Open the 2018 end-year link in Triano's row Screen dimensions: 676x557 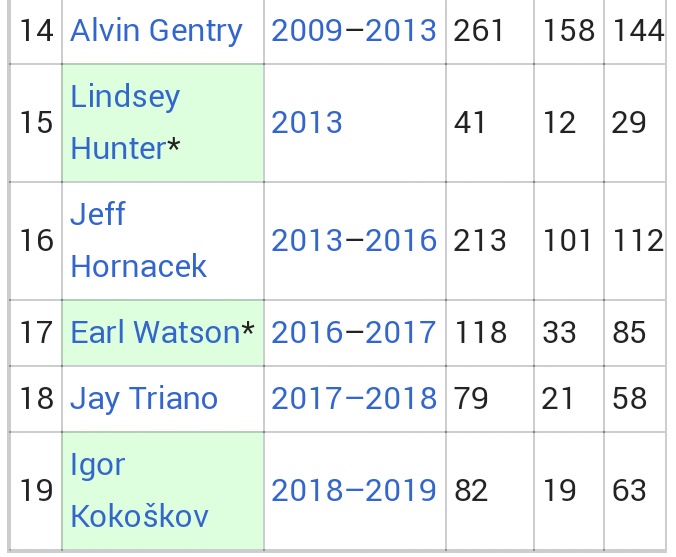pyautogui.click(x=401, y=398)
